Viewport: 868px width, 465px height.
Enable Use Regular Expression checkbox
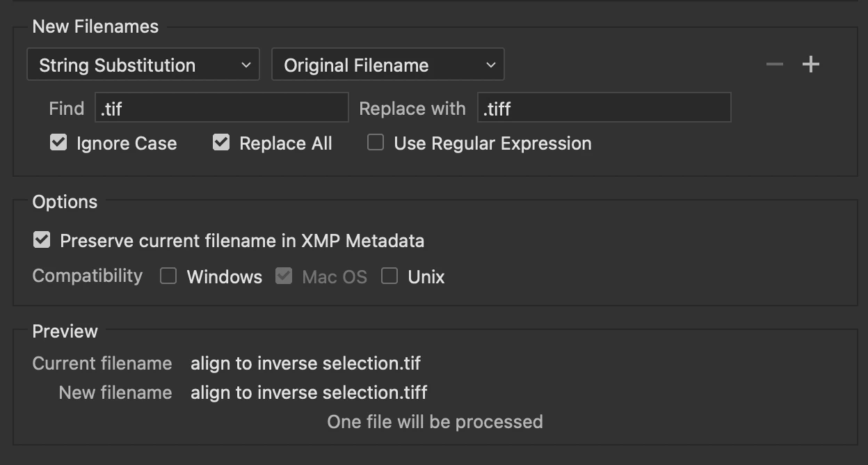click(376, 143)
